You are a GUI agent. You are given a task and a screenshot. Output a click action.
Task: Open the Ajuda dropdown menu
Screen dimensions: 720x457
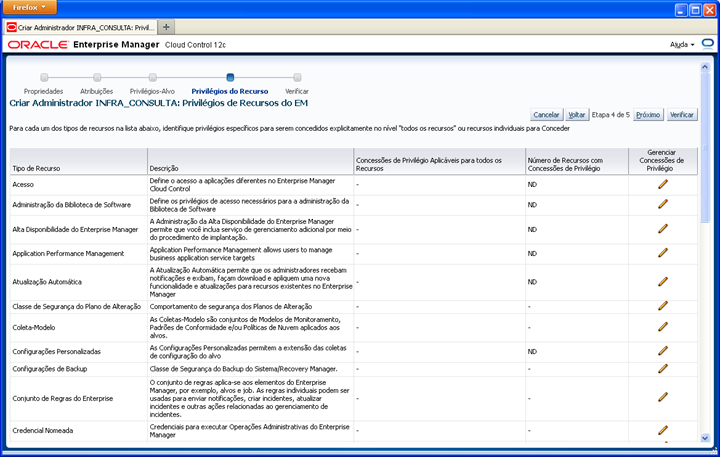pyautogui.click(x=682, y=45)
